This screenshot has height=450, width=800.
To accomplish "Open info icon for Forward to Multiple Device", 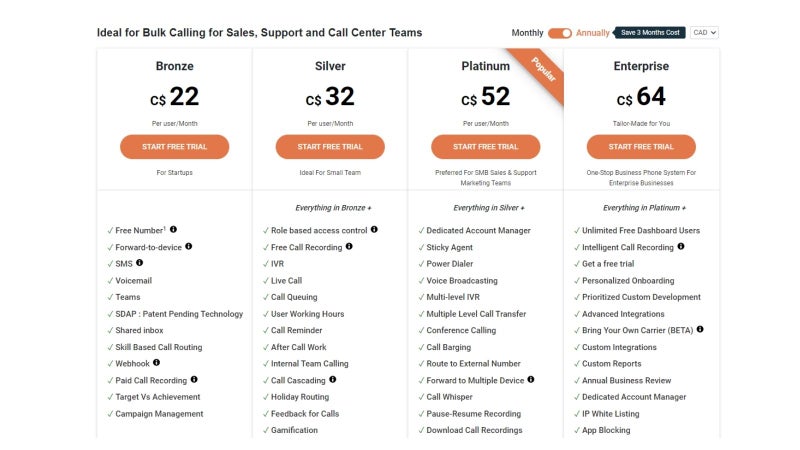I will pyautogui.click(x=531, y=380).
